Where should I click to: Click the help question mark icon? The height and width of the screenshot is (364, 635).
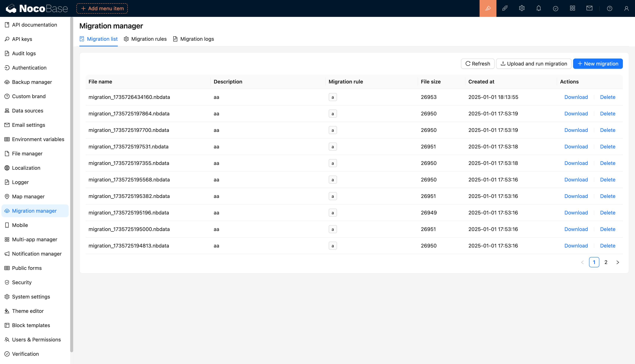(x=609, y=8)
